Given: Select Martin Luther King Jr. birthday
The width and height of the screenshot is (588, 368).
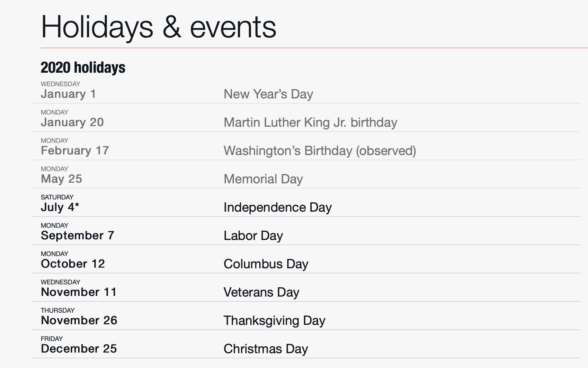Looking at the screenshot, I should coord(310,123).
